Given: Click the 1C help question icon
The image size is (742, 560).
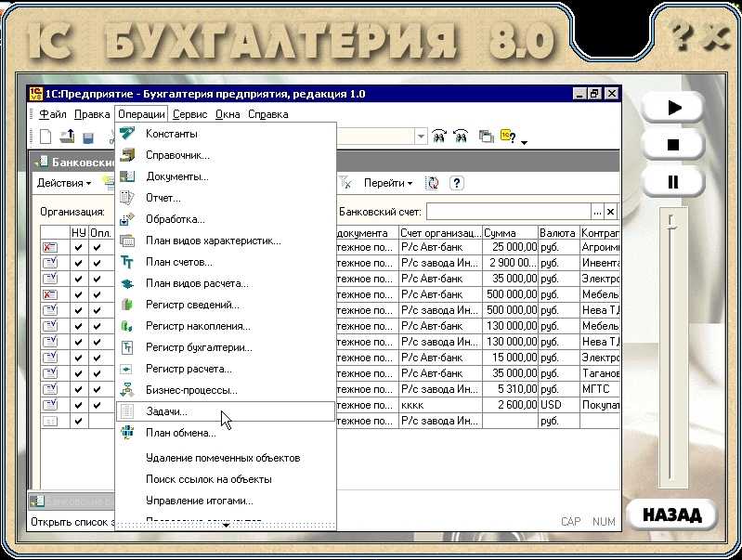Looking at the screenshot, I should pos(508,137).
